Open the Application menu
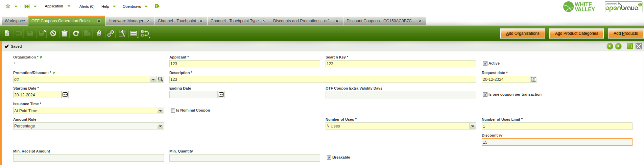Image resolution: width=644 pixels, height=165 pixels. [x=54, y=6]
